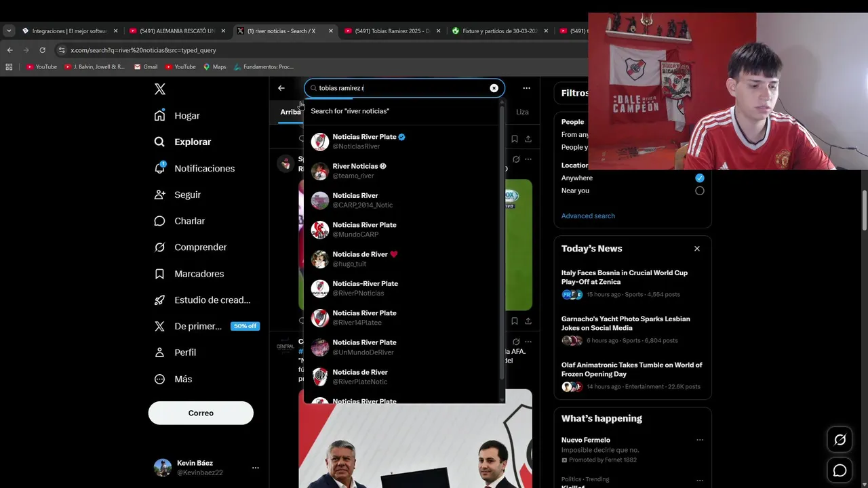Open Kevin Báez account avatar
The image size is (868, 488).
pos(163,468)
